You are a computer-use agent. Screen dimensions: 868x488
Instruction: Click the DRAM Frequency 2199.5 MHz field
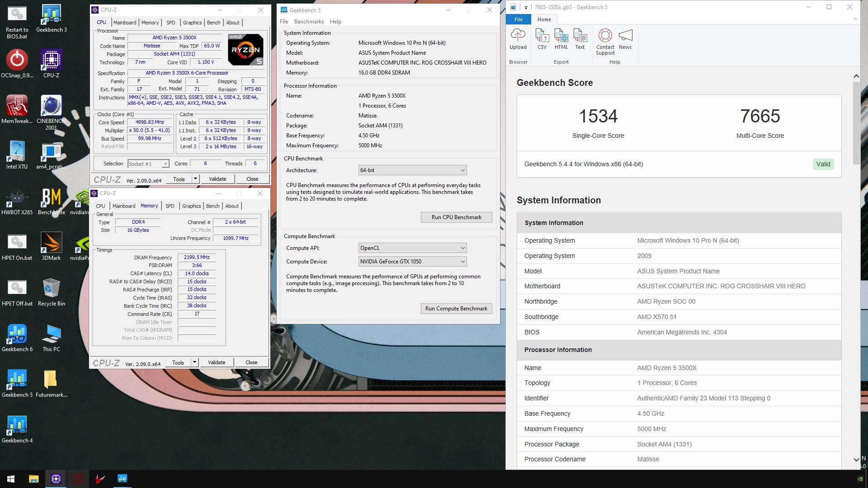click(197, 257)
